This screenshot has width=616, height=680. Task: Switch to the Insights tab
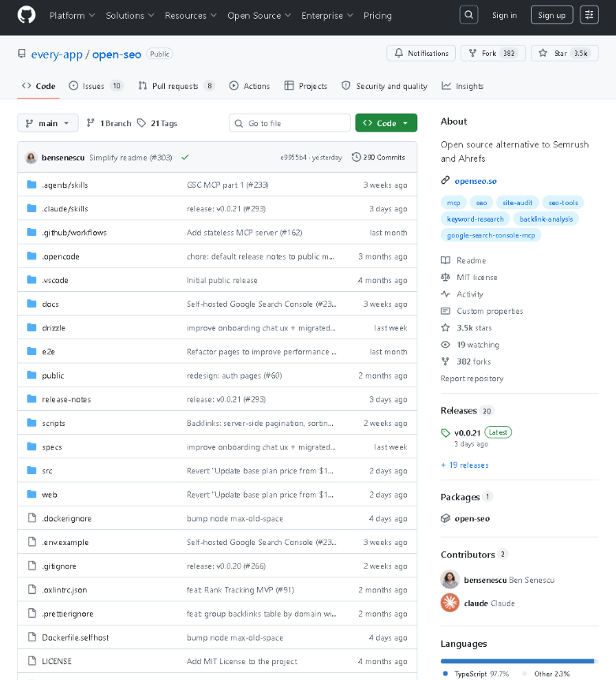(462, 86)
